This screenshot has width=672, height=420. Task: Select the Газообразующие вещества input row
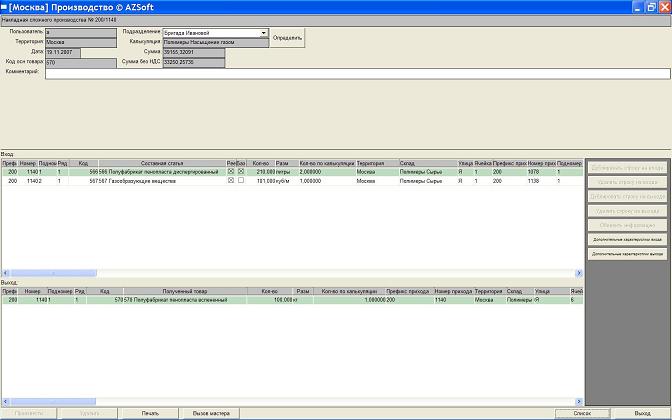click(150, 181)
